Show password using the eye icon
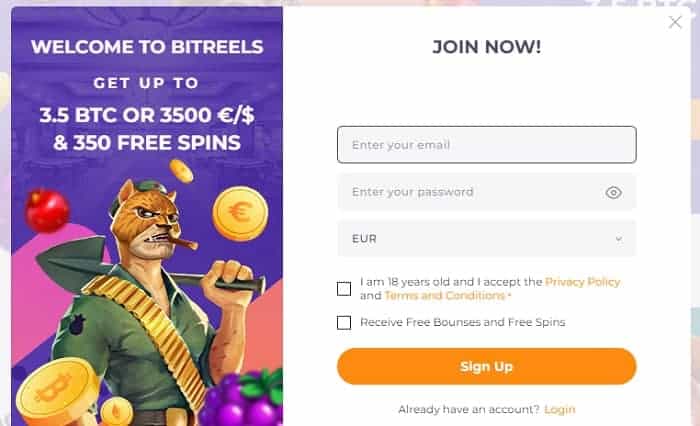This screenshot has width=700, height=426. [614, 192]
